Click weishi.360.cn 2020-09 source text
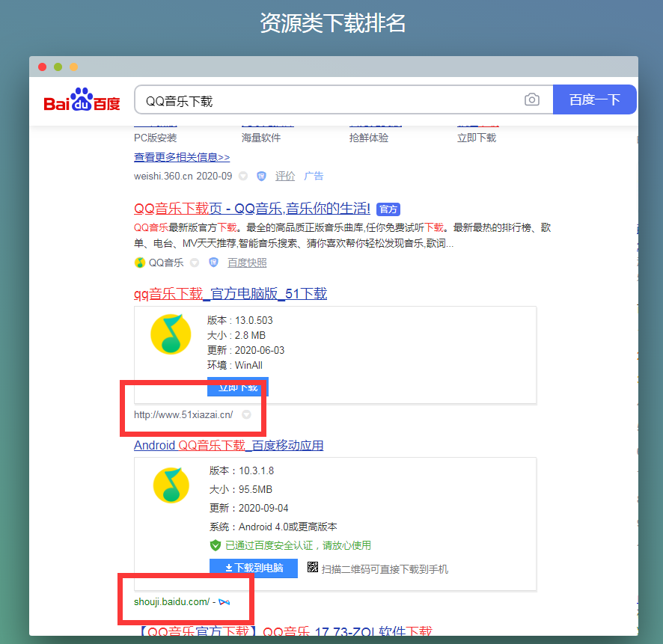This screenshot has height=644, width=663. tap(183, 176)
